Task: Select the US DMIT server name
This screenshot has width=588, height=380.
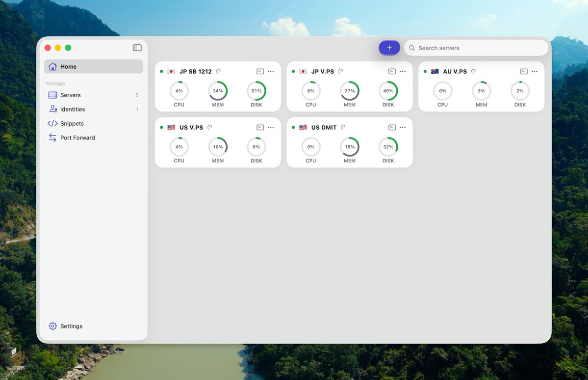Action: click(324, 127)
